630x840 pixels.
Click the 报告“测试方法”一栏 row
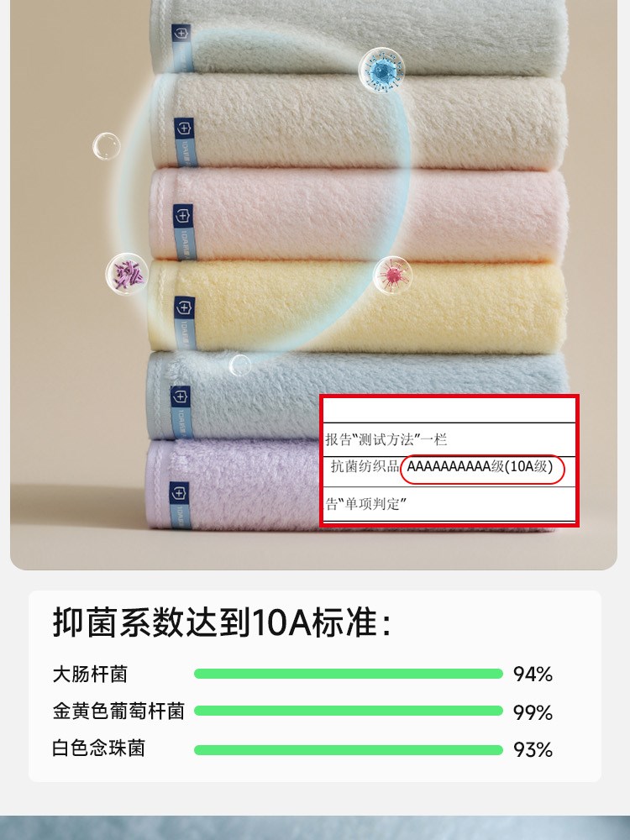pyautogui.click(x=449, y=439)
